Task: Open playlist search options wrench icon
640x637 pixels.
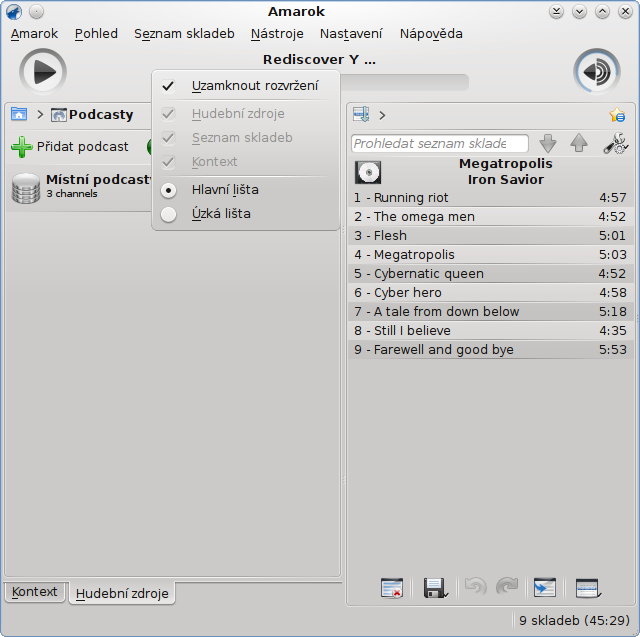Action: [616, 143]
